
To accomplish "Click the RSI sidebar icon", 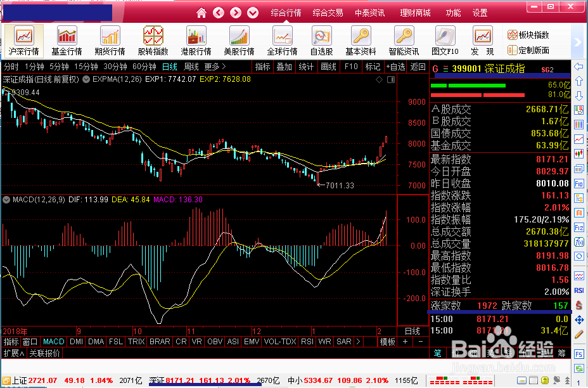I will pyautogui.click(x=579, y=290).
